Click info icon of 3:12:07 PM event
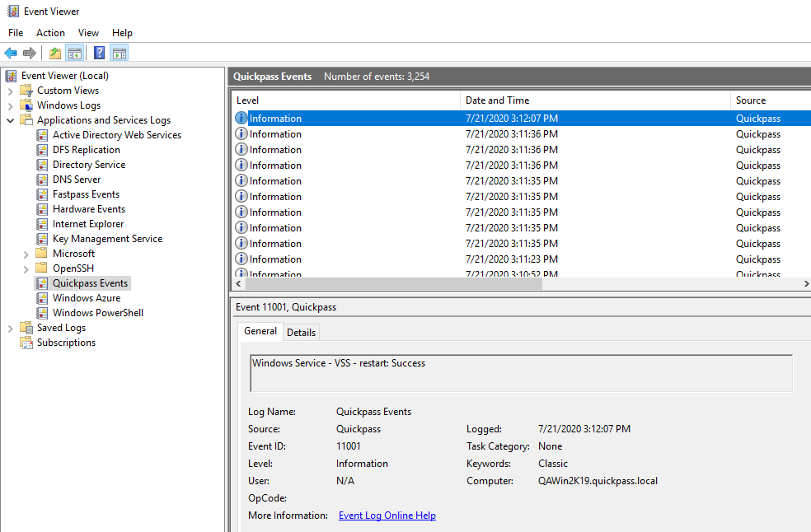Screen dimensions: 811x532 pyautogui.click(x=241, y=118)
